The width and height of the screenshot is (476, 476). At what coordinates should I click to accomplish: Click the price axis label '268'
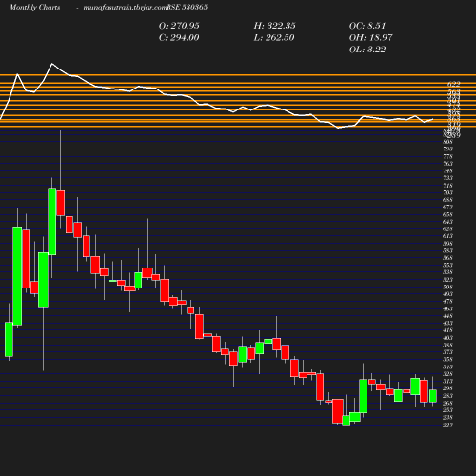pyautogui.click(x=447, y=403)
